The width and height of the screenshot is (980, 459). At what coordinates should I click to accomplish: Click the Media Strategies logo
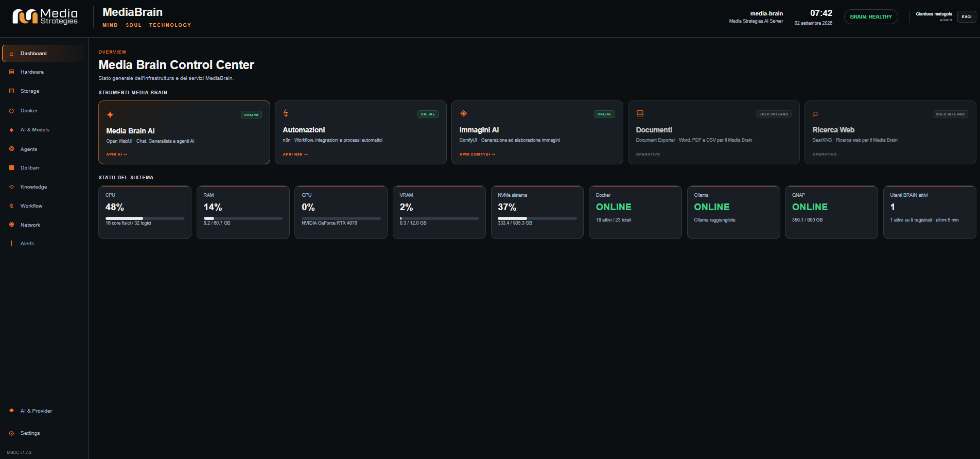click(x=45, y=16)
